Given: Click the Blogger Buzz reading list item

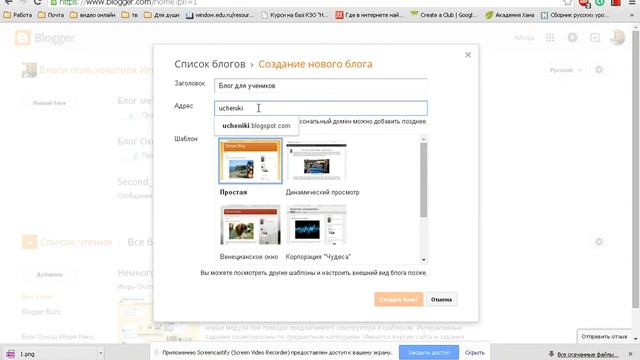Looking at the screenshot, I should pos(41,312).
